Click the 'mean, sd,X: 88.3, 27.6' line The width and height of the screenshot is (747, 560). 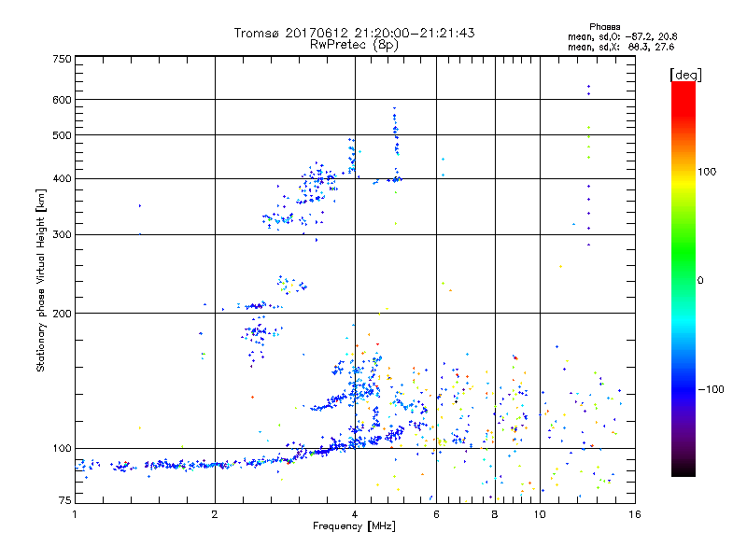[x=621, y=48]
